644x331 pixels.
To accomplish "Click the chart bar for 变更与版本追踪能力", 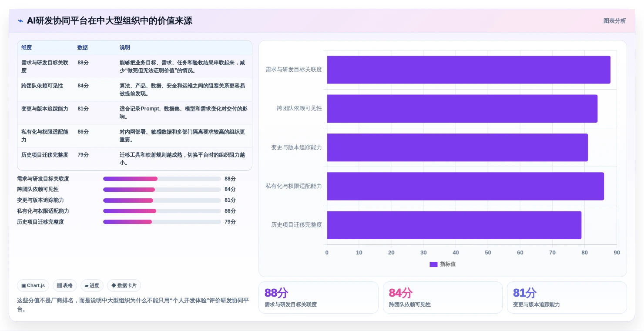I will [457, 147].
